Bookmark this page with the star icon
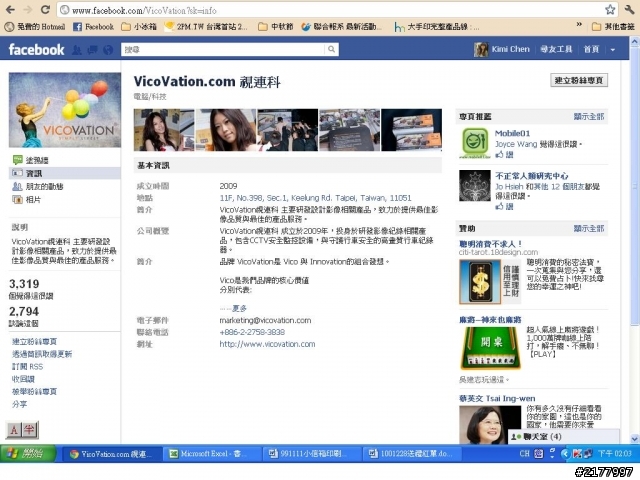 point(610,9)
